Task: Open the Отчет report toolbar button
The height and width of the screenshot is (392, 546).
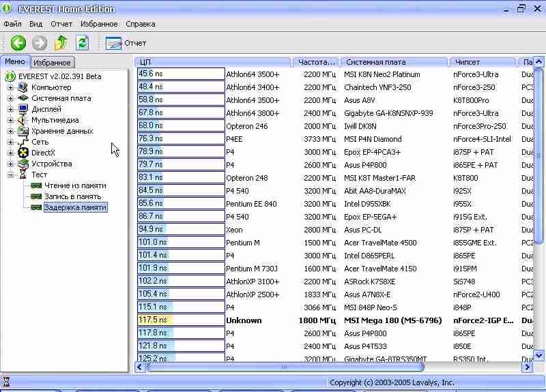Action: [x=126, y=43]
